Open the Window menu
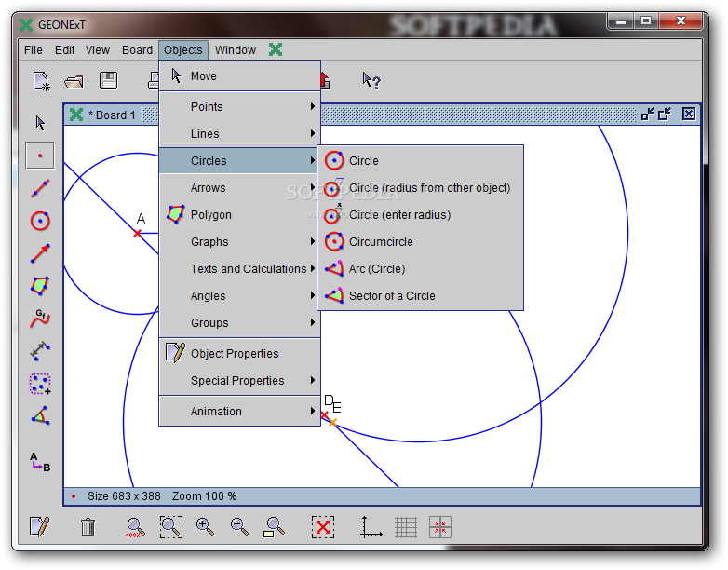 pos(236,49)
